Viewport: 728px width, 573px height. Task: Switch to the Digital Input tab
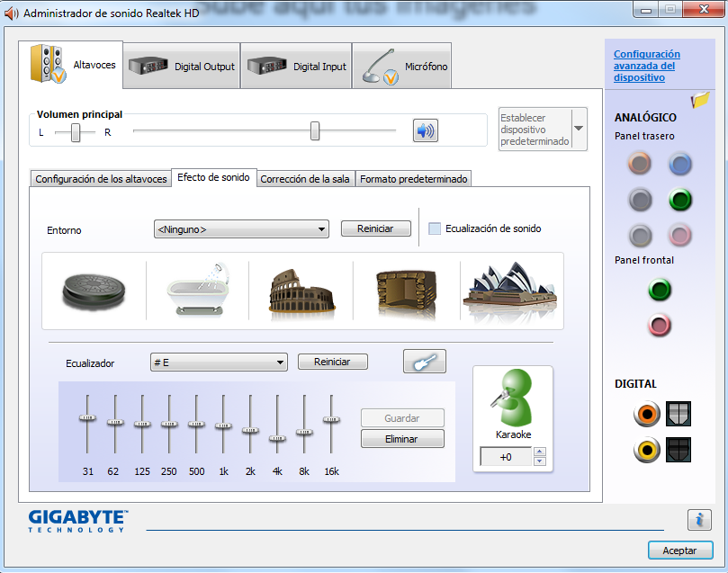coord(296,66)
